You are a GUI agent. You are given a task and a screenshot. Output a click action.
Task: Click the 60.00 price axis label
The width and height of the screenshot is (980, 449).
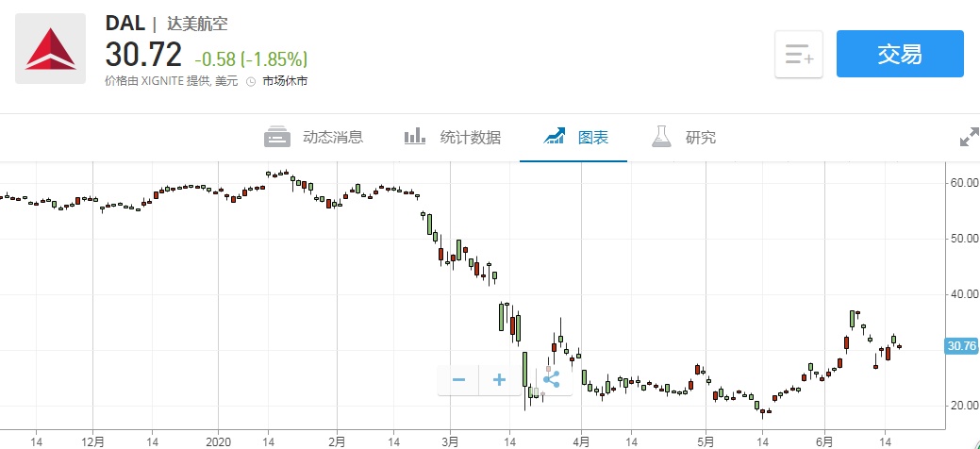click(962, 182)
